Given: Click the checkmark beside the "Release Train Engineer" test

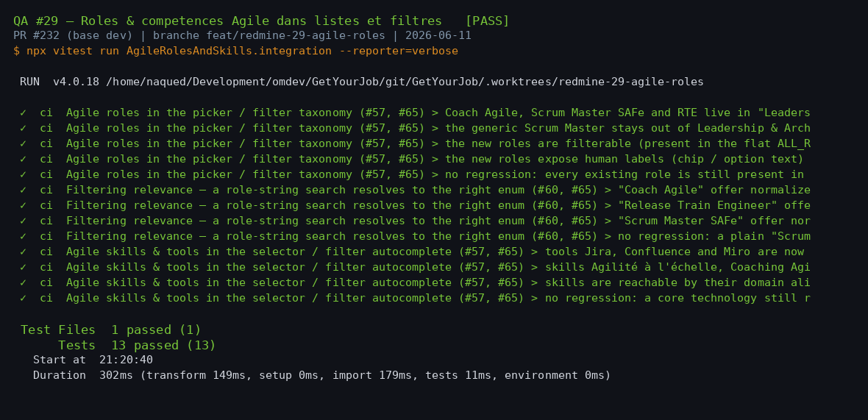Looking at the screenshot, I should pos(24,205).
